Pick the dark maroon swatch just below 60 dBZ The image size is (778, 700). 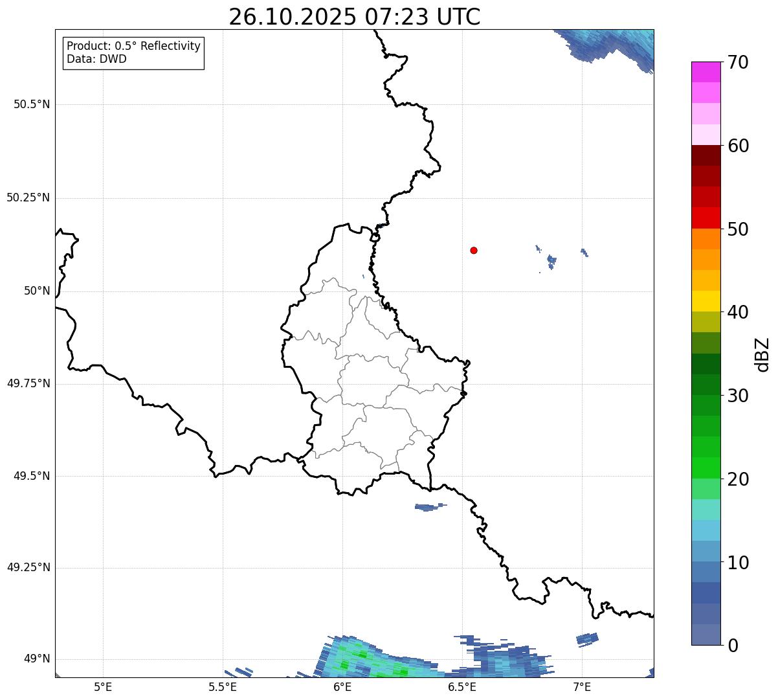coord(706,155)
